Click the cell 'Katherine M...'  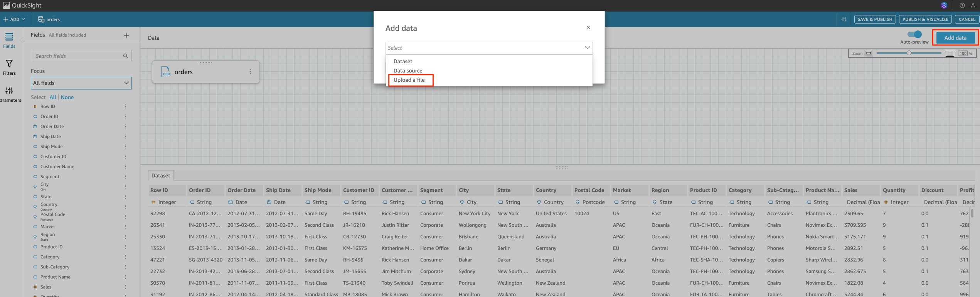pyautogui.click(x=398, y=248)
